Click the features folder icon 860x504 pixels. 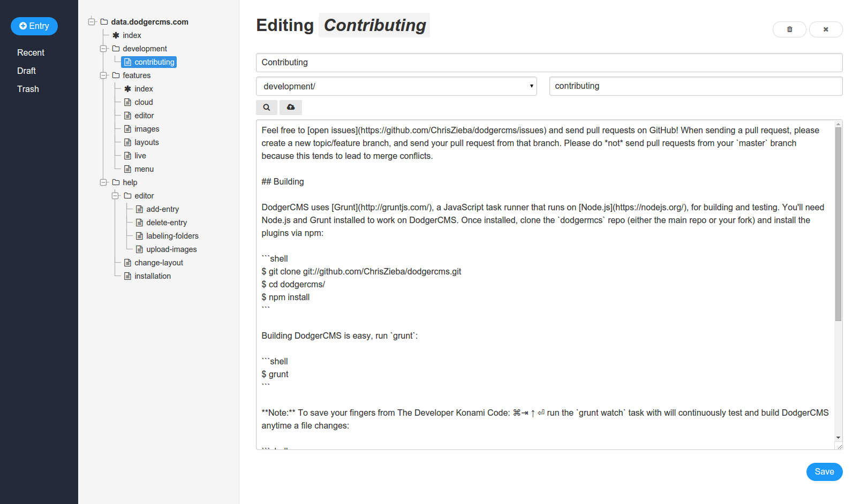pos(116,75)
